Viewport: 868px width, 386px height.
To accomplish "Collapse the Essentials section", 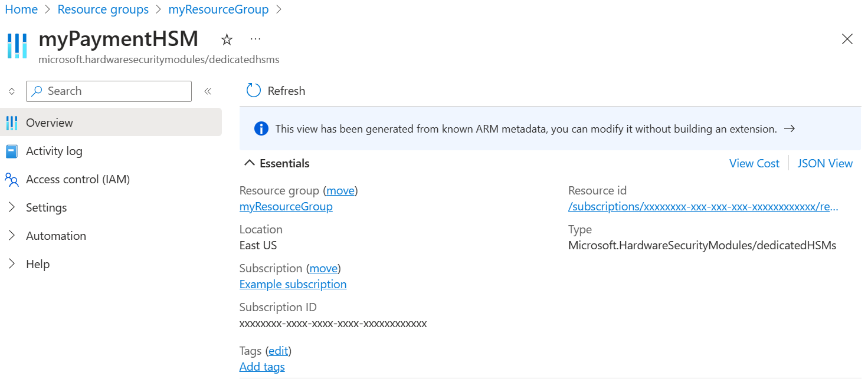I will [x=250, y=163].
